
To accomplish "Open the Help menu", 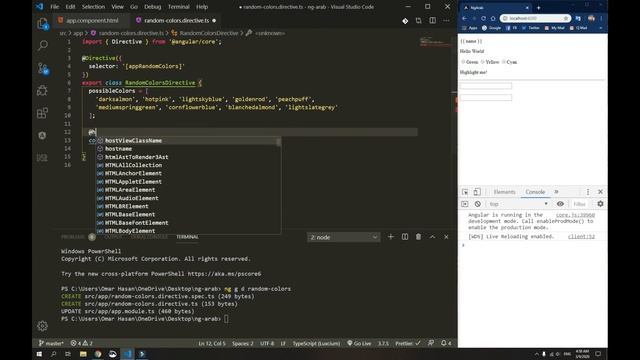I will coord(202,7).
